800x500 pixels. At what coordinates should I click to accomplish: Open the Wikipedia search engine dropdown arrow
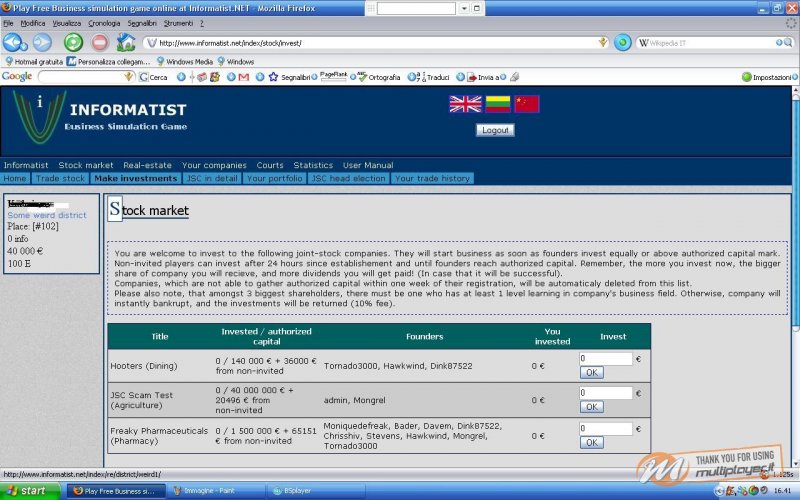[x=779, y=43]
